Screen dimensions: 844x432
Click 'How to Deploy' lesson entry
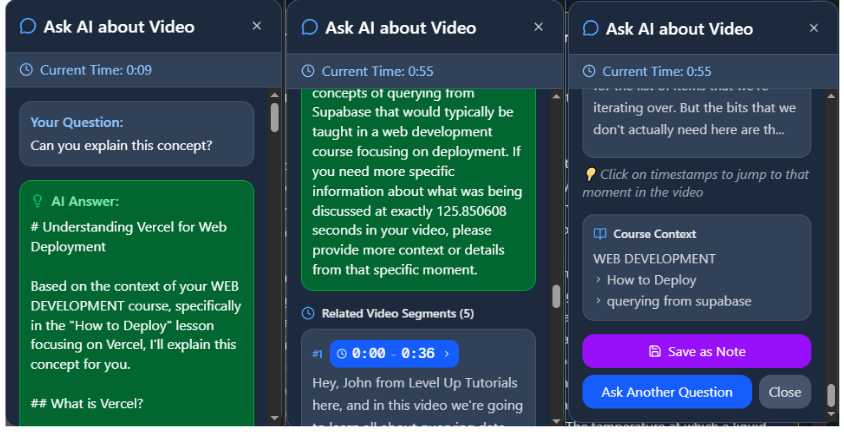coord(651,280)
